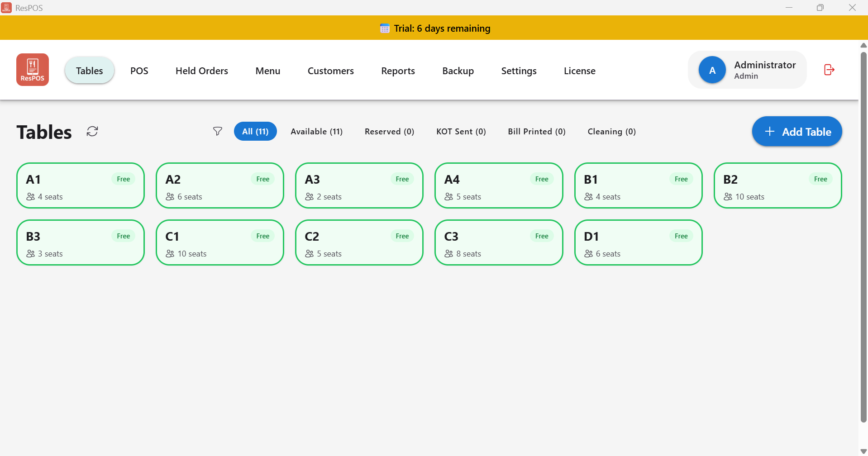Click '5 seats' on table A4

468,197
